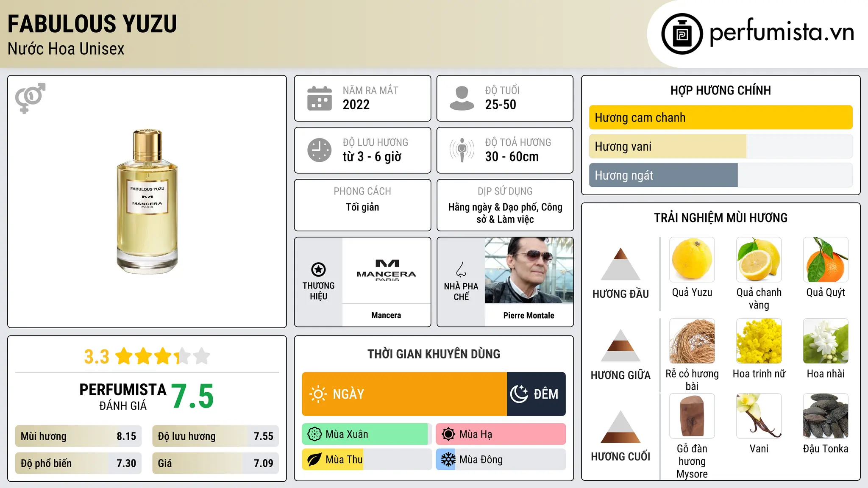Click the longevity value từ 3 - 6 giờ

372,157
